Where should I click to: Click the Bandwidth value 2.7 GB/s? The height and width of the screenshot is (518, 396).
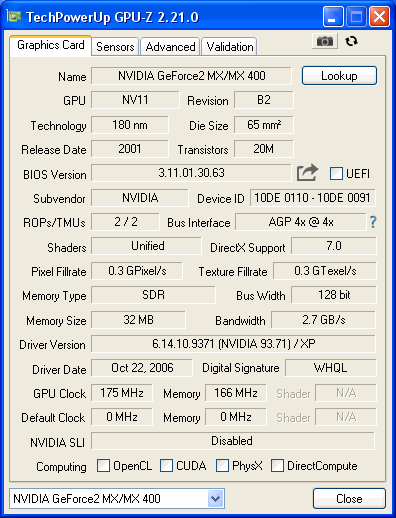tap(323, 320)
